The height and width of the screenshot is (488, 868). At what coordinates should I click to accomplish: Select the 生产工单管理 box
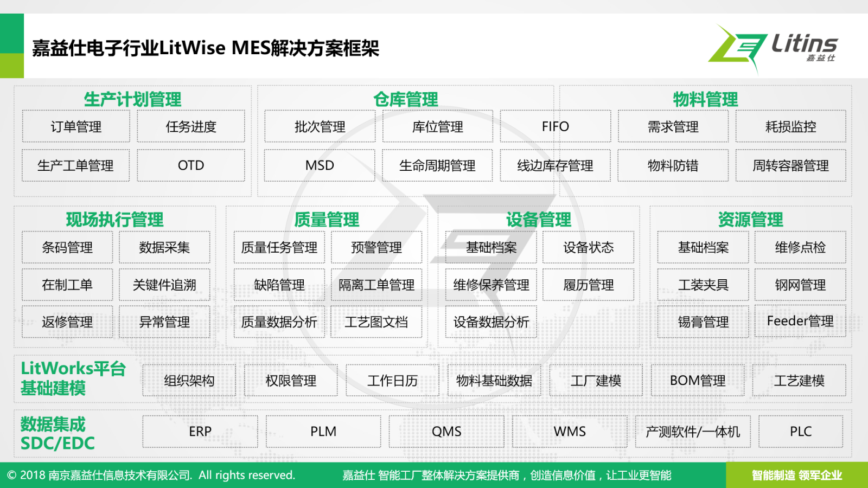(76, 165)
